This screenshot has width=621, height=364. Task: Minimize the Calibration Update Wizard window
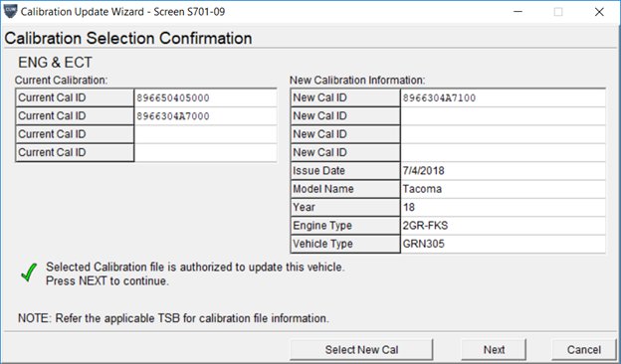(517, 12)
